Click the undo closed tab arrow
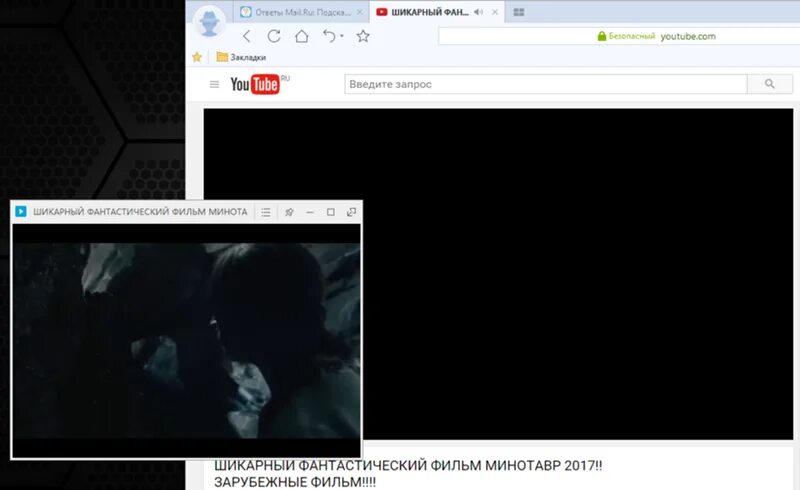The width and height of the screenshot is (800, 490). pos(329,36)
